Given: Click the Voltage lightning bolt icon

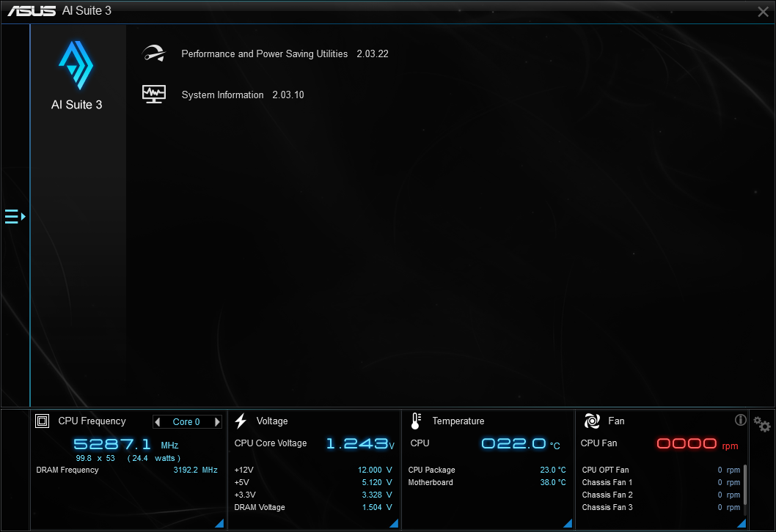Looking at the screenshot, I should coord(241,421).
